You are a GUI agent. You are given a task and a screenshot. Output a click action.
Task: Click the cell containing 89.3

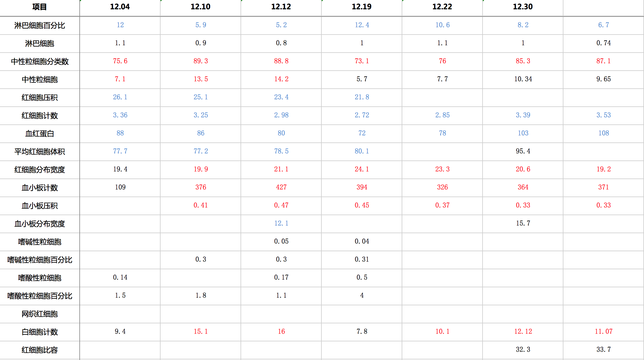tap(201, 61)
